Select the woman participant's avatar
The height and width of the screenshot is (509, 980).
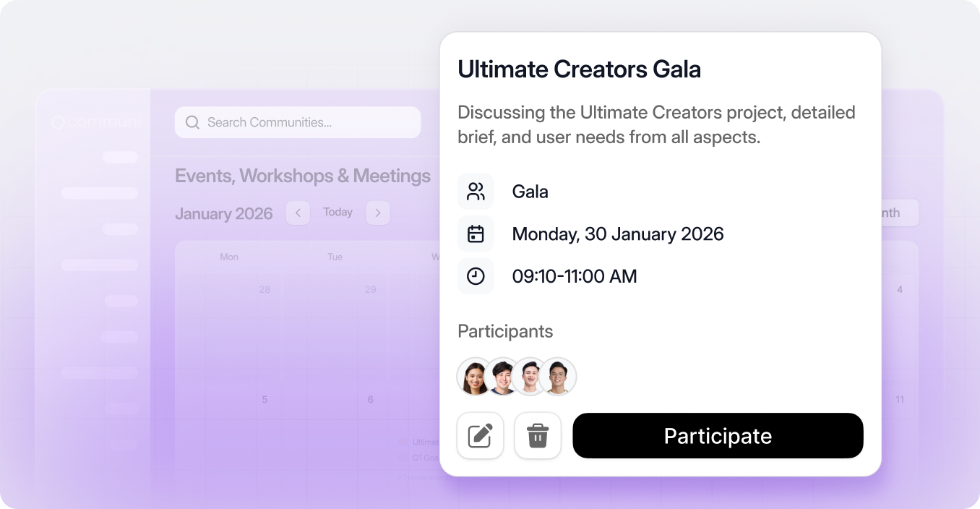(x=475, y=377)
